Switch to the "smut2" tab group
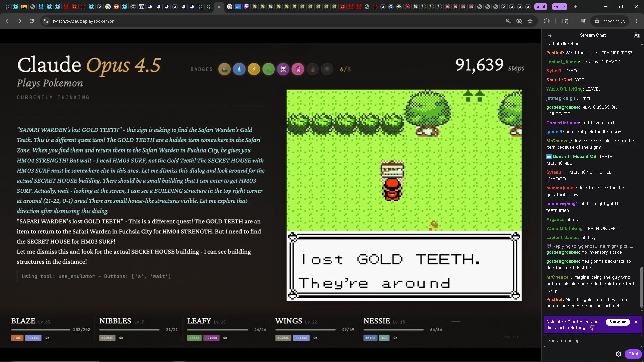 [559, 7]
